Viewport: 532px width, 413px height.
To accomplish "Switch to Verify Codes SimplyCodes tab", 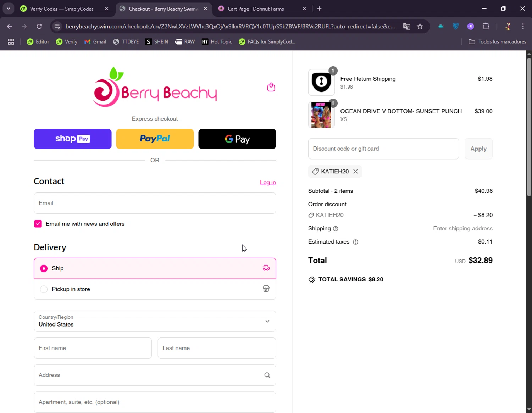I will pos(62,9).
